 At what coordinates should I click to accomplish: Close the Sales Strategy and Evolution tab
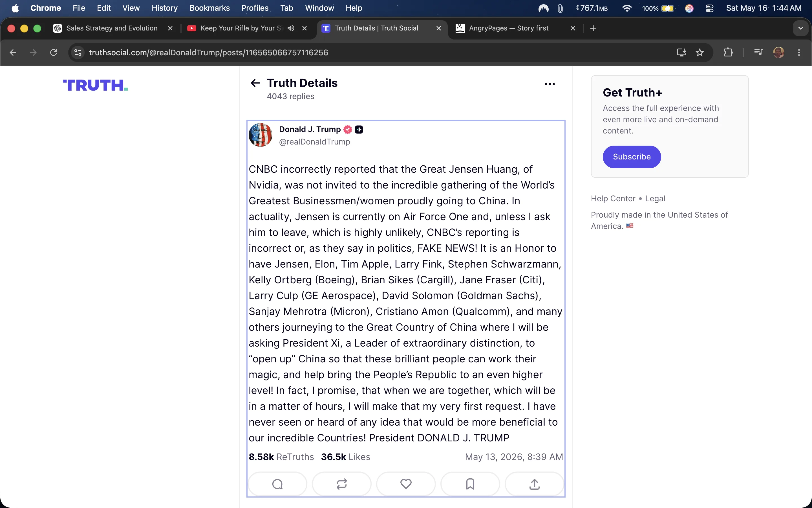(x=171, y=28)
